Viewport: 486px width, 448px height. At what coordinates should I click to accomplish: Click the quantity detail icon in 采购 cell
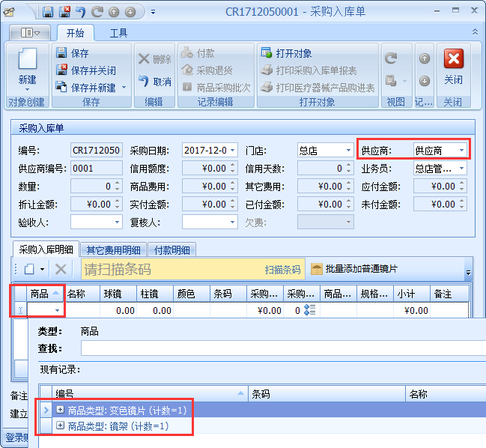tap(309, 310)
